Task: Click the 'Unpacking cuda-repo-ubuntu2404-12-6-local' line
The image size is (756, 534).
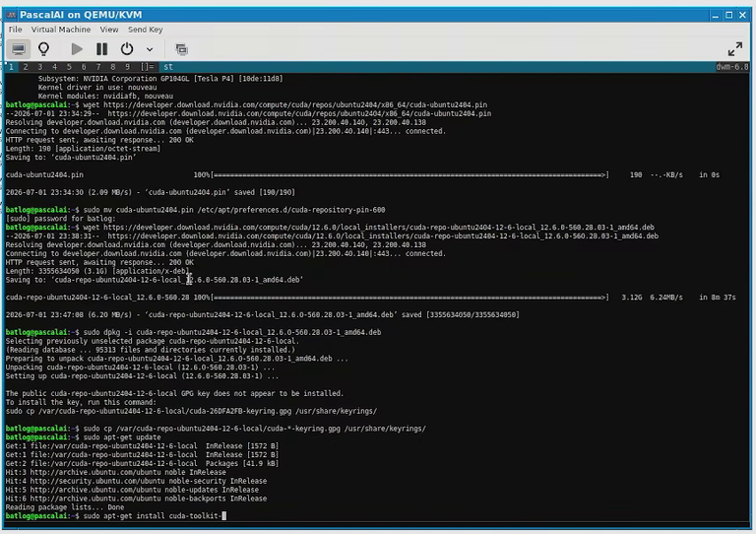Action: pyautogui.click(x=140, y=367)
